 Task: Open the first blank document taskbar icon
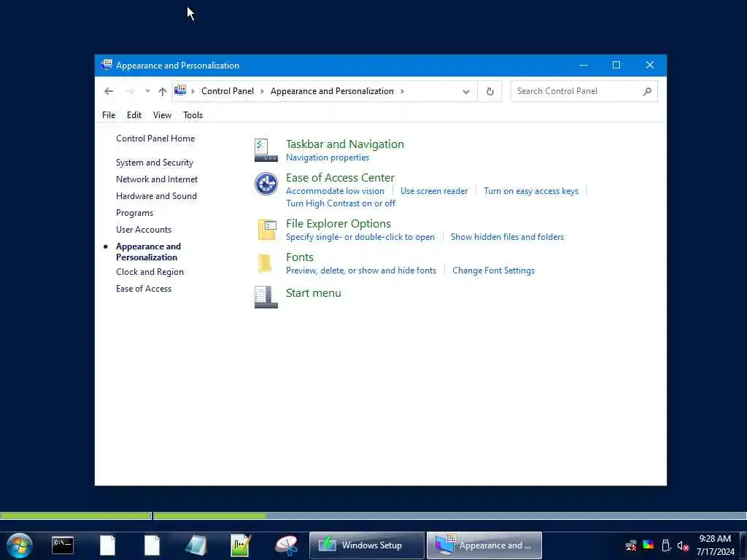coord(108,545)
